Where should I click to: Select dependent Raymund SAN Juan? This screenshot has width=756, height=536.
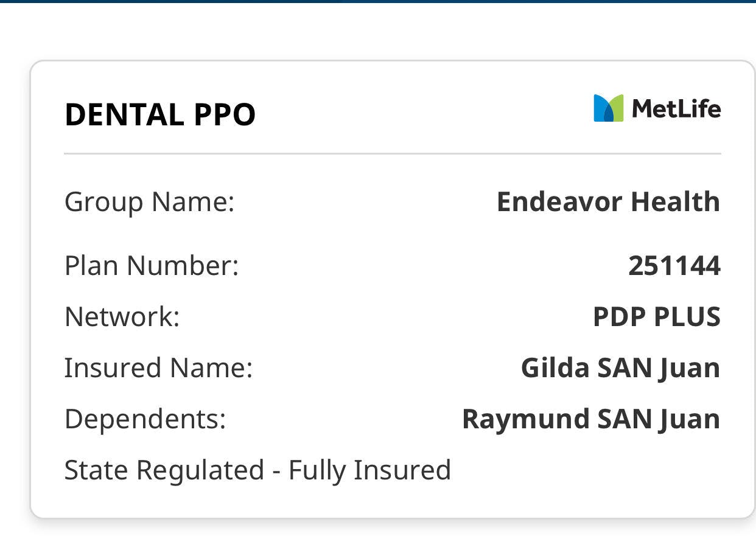coord(590,419)
